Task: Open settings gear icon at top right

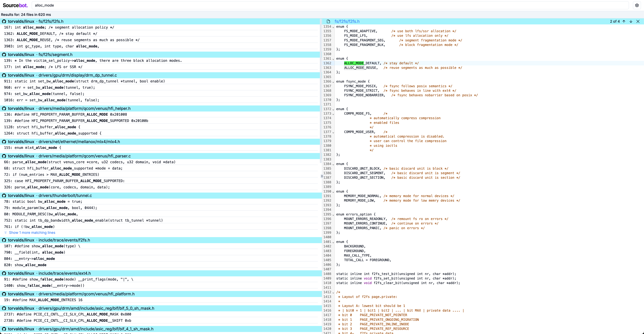Action: 637,5
